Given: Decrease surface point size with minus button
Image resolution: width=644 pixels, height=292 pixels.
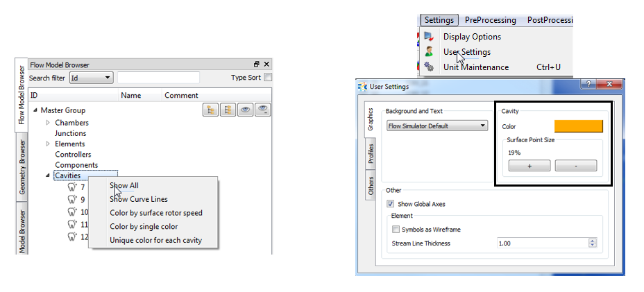Looking at the screenshot, I should [576, 166].
